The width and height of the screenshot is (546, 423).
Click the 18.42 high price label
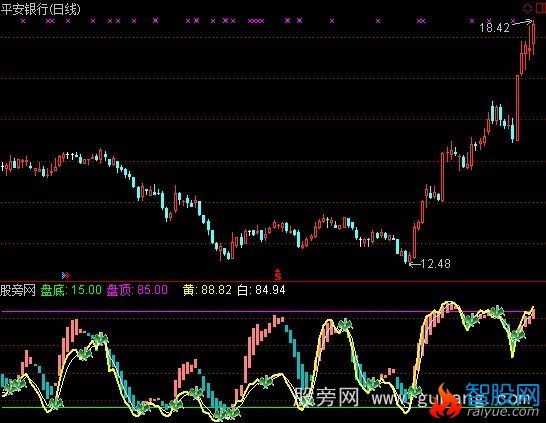pos(494,28)
